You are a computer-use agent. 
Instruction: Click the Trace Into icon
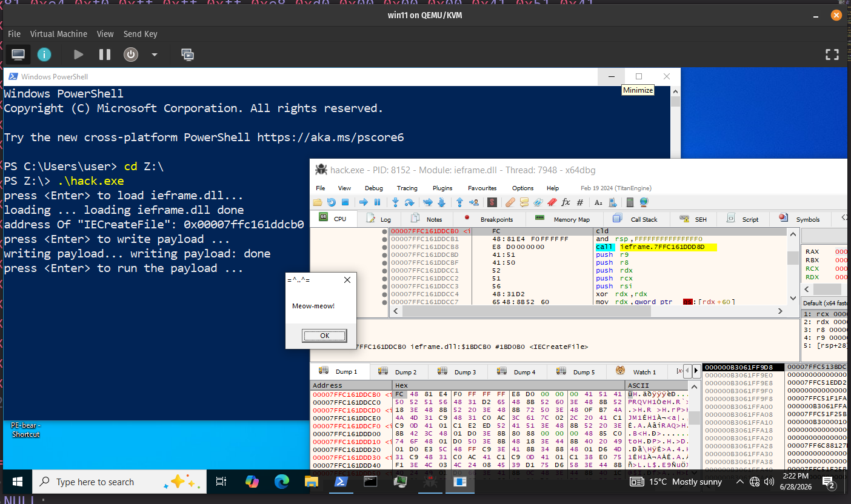pyautogui.click(x=428, y=202)
